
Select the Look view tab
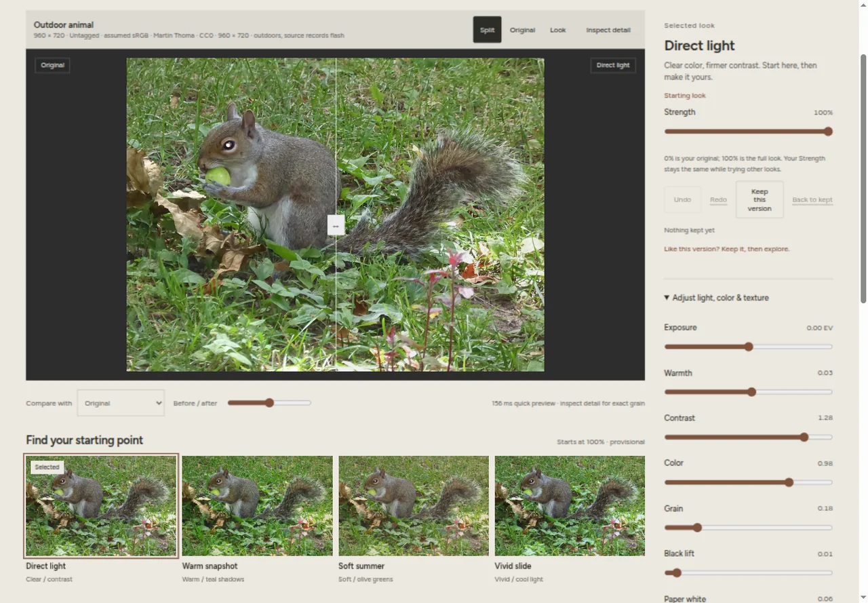click(557, 30)
